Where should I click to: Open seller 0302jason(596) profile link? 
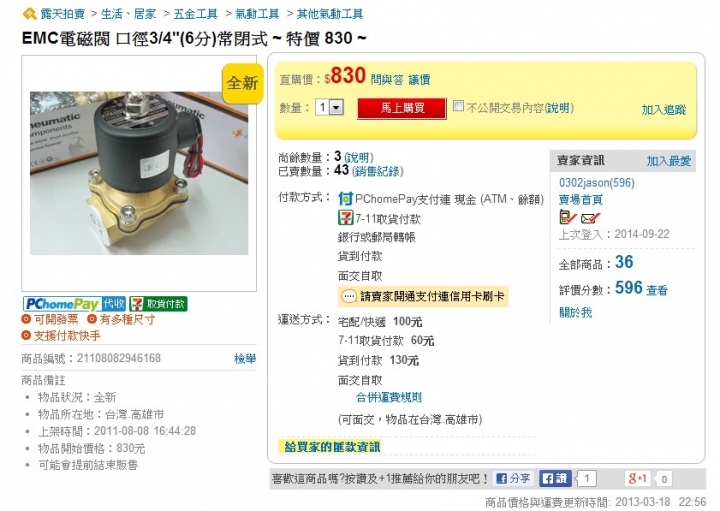point(596,183)
